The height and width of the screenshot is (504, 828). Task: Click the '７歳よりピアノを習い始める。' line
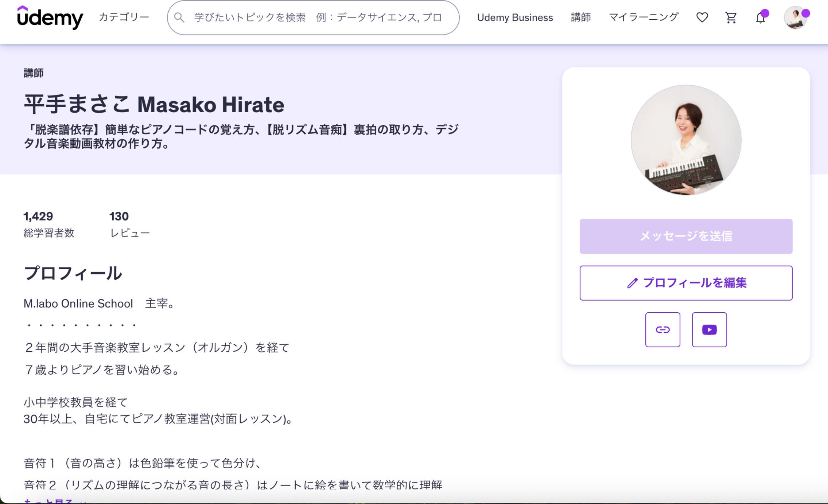click(102, 370)
